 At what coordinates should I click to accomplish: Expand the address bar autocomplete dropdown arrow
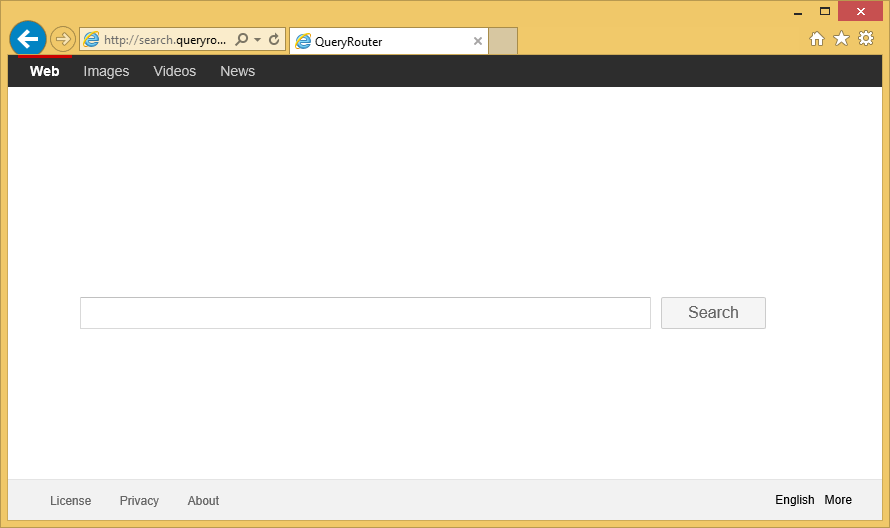[x=257, y=40]
